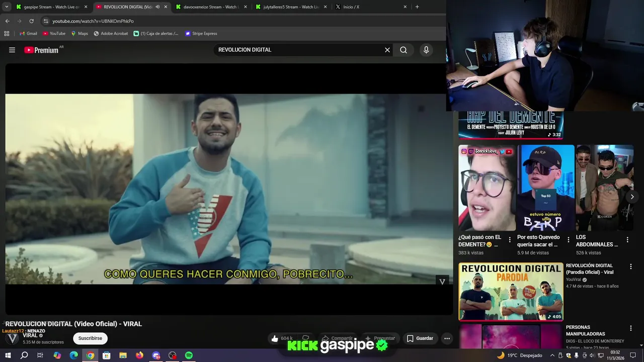
Task: Open Firefox from the taskbar
Action: pyautogui.click(x=139, y=355)
